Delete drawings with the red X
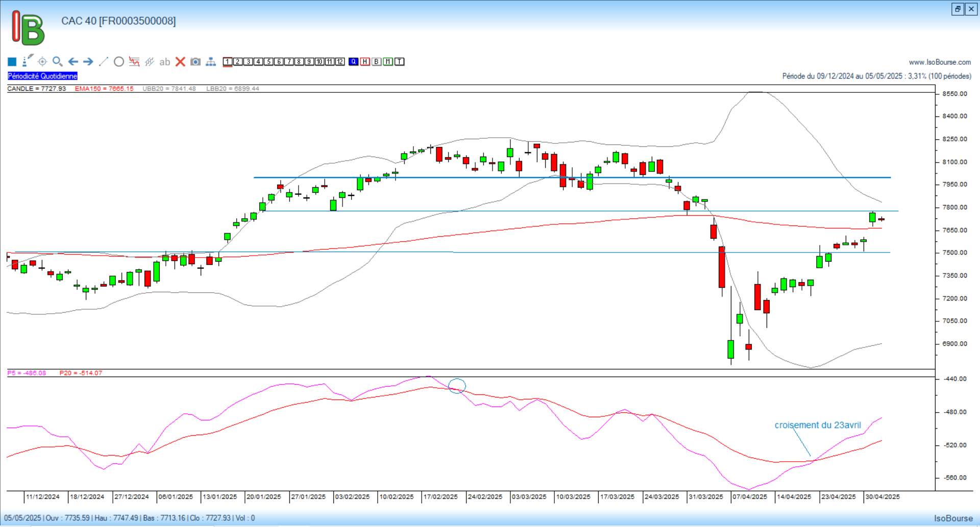This screenshot has height=527, width=980. click(x=180, y=62)
